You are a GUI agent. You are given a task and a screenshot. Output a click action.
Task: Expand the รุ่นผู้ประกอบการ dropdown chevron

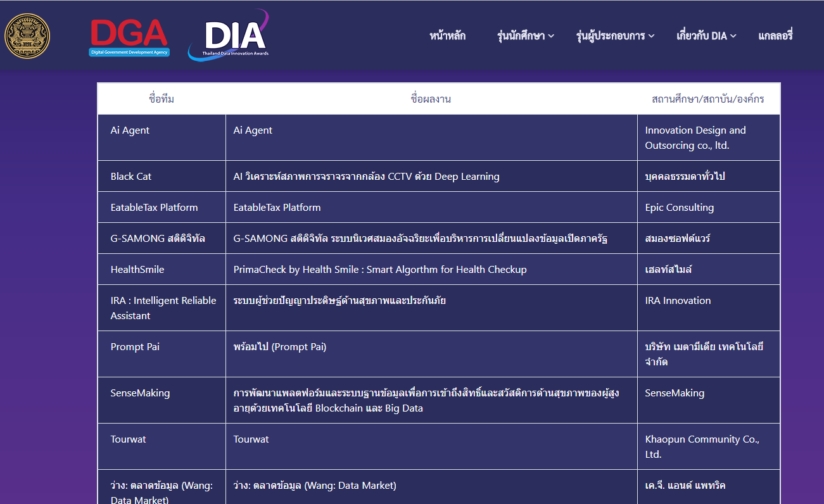(651, 36)
